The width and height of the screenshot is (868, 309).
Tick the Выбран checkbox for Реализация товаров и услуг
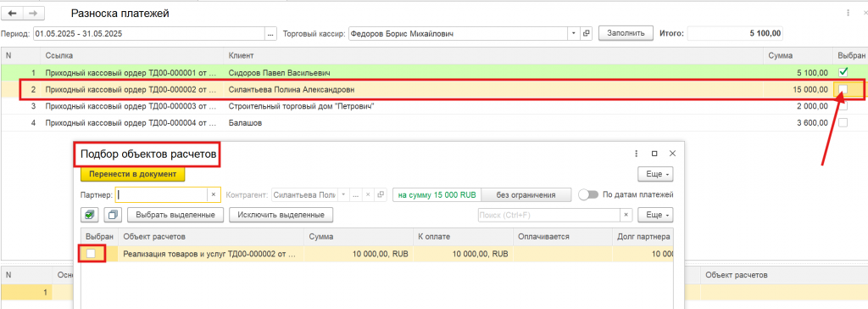92,254
